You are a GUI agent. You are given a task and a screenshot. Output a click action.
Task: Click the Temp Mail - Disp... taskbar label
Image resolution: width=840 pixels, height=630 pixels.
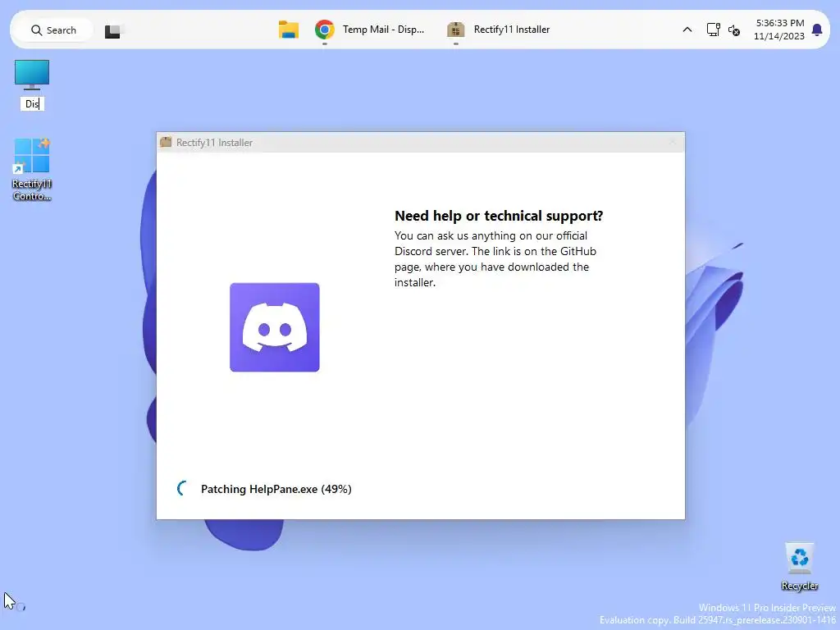(383, 30)
